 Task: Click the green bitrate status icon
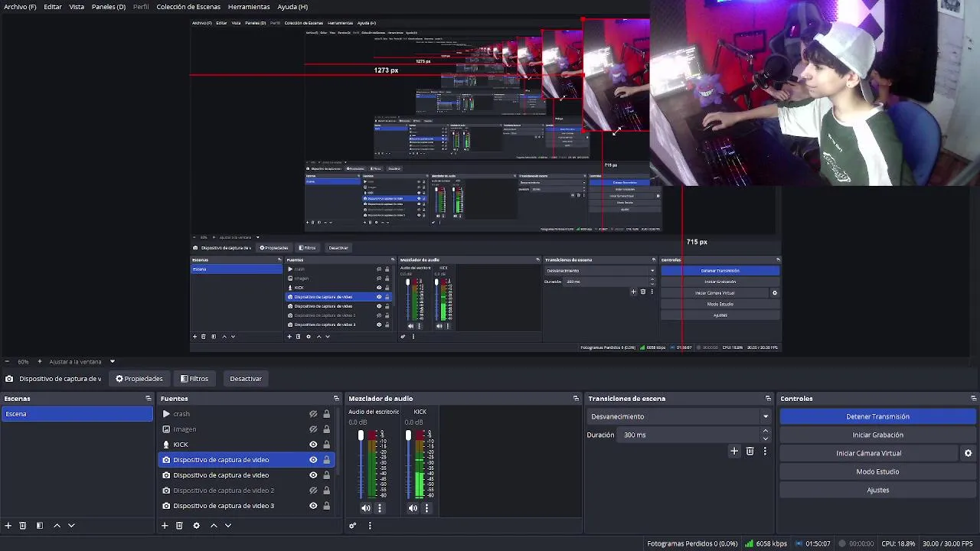[749, 544]
